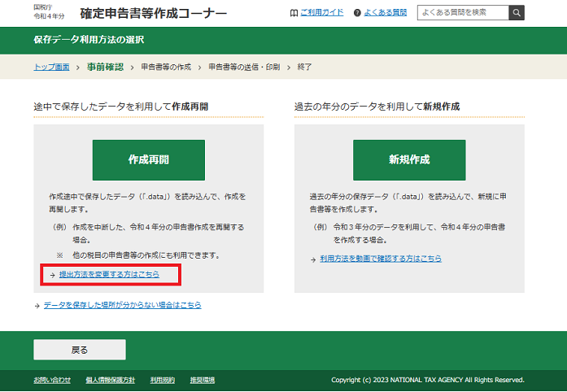Select the 事前確認 breadcrumb step
This screenshot has height=392, width=567.
tap(105, 67)
